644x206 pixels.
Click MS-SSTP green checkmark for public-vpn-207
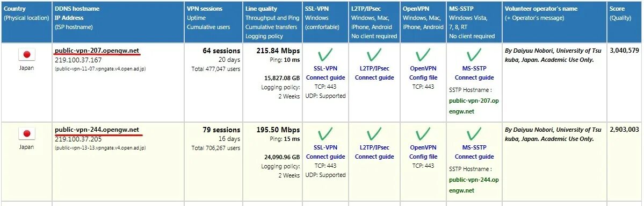[x=474, y=55]
